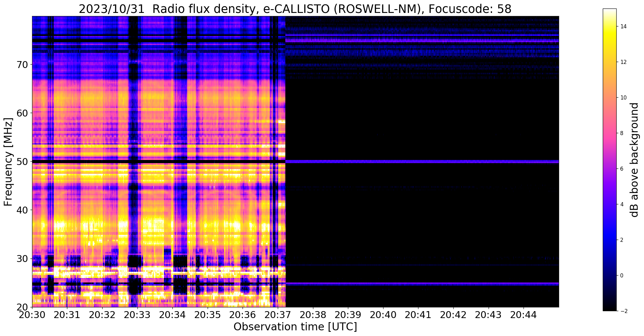644x336 pixels.
Task: Click the 20:31 time tick label
Action: click(67, 314)
